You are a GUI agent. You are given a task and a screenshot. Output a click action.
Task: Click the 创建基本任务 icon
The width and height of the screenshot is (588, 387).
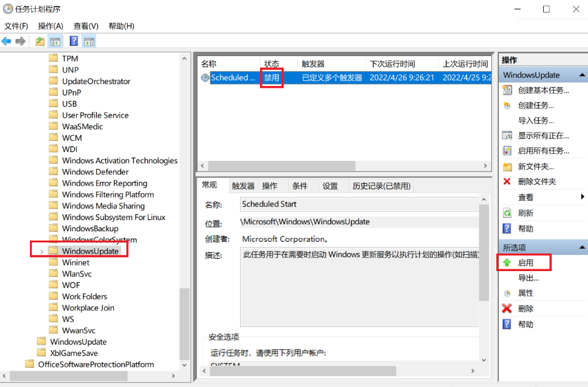coord(508,90)
